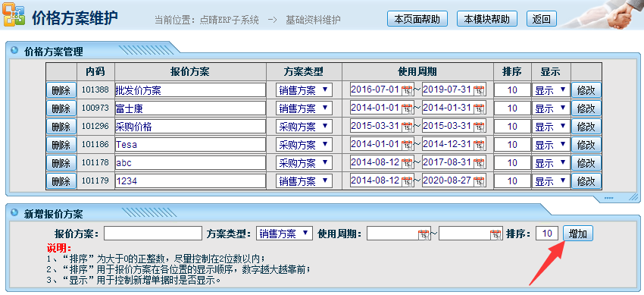Open start date calendar for 1234 row
The image size is (644, 295).
click(x=407, y=180)
